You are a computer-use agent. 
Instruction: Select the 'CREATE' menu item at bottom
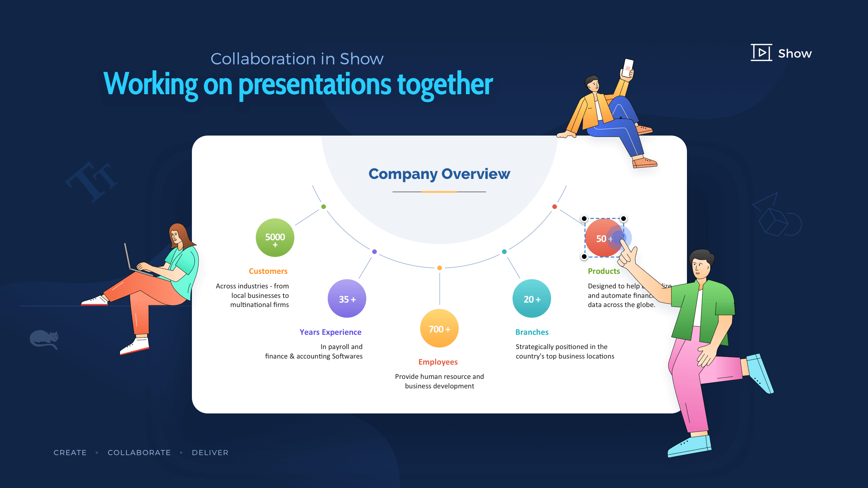click(69, 452)
